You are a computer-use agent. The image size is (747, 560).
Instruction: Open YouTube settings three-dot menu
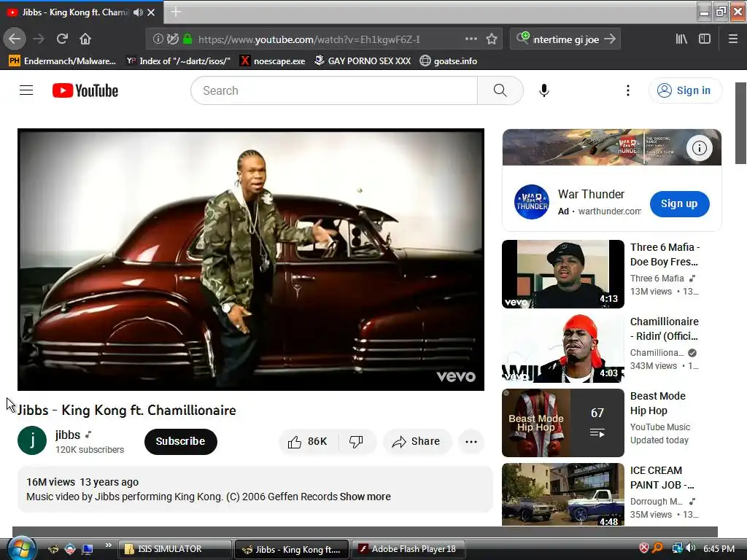tap(628, 90)
